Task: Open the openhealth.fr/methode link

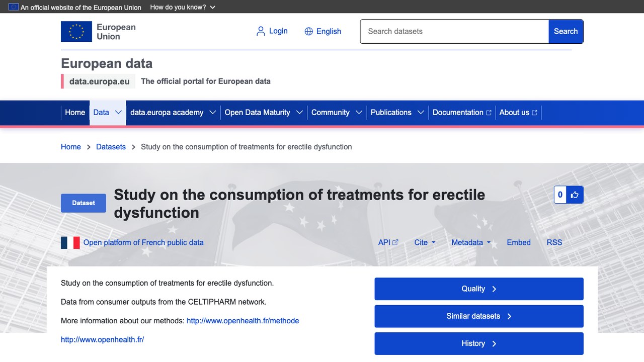Action: tap(243, 321)
